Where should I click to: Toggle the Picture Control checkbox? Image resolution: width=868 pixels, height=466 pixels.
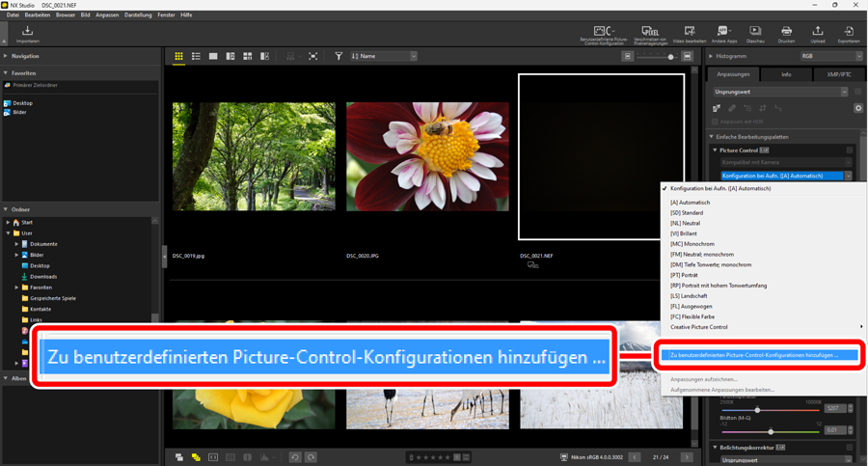tap(849, 151)
